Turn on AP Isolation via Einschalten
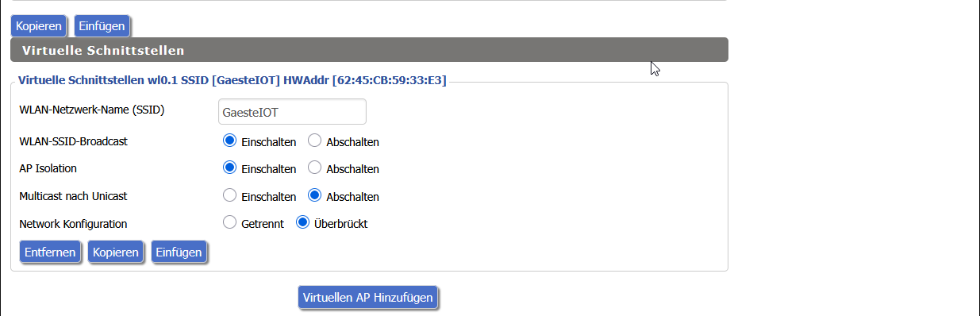The height and width of the screenshot is (316, 980). (230, 168)
